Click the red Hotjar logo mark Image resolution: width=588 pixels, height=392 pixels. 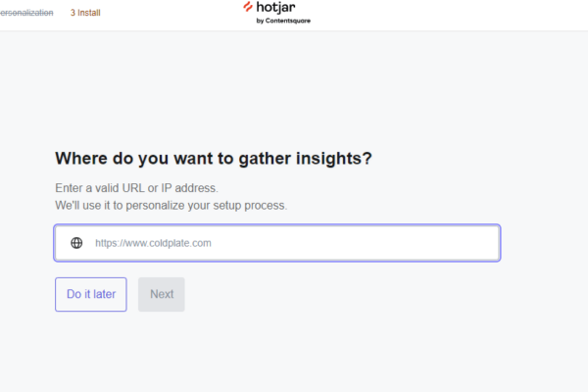[248, 7]
